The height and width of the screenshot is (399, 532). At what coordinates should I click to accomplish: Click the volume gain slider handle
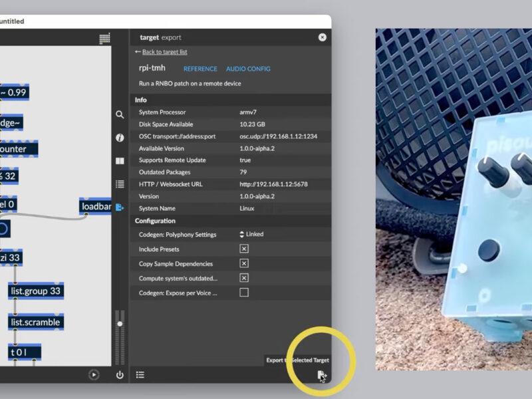120,324
